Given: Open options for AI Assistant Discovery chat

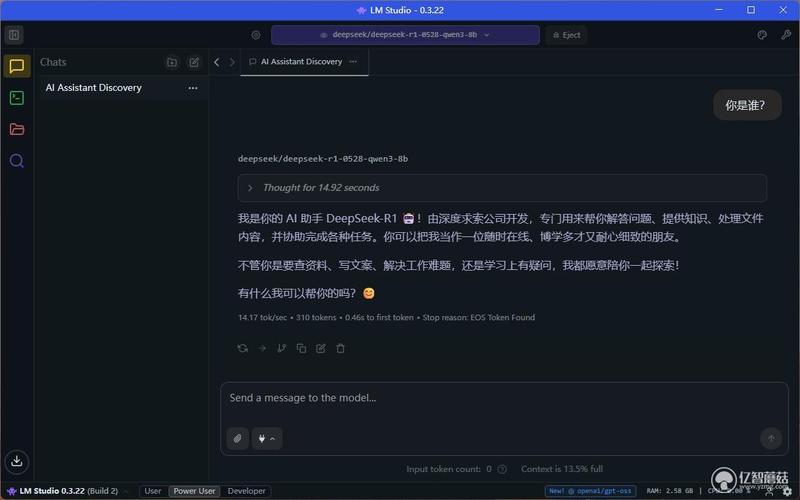Looking at the screenshot, I should 193,88.
